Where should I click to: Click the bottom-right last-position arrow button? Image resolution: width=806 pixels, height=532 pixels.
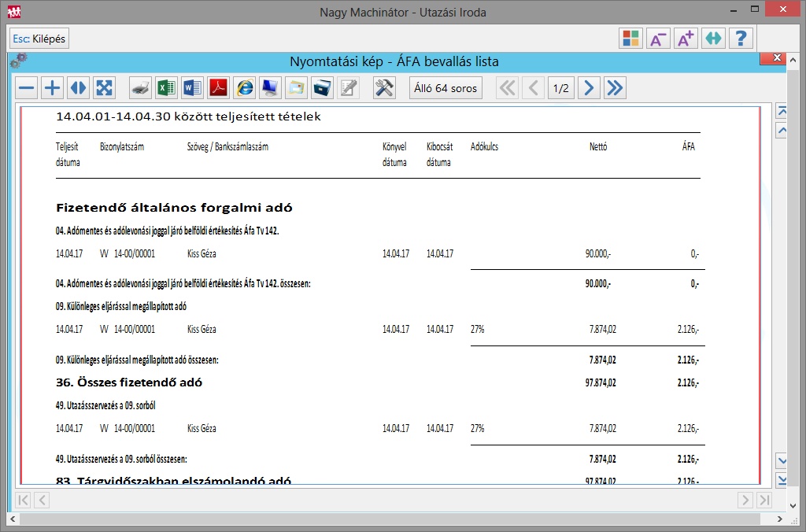[x=763, y=500]
